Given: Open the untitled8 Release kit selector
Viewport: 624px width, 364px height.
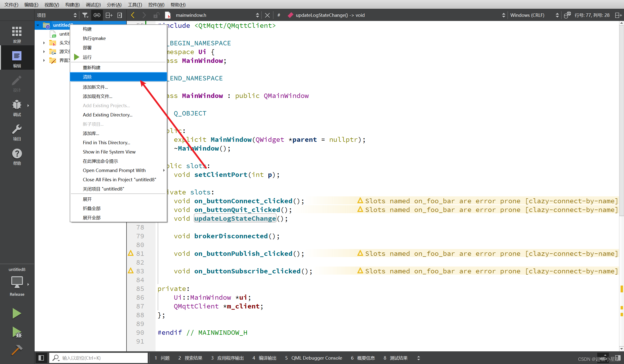Looking at the screenshot, I should [17, 282].
